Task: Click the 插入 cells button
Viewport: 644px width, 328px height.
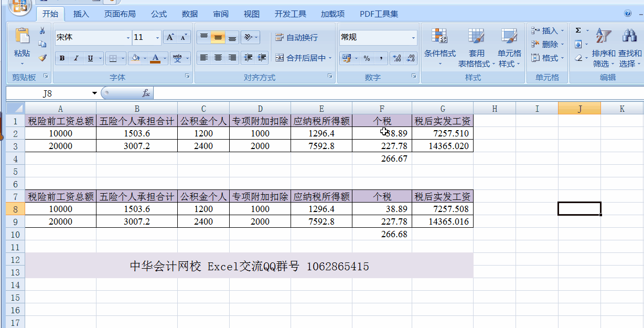Action: click(547, 31)
